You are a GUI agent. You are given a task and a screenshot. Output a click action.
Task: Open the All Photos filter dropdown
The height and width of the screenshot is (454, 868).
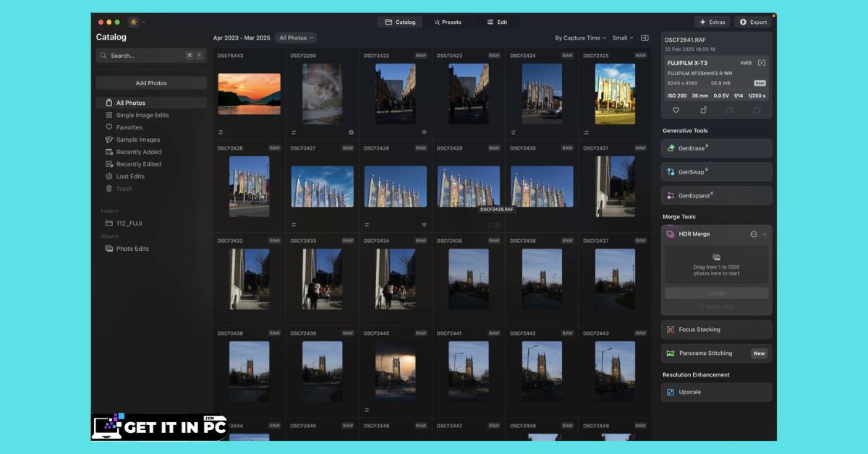coord(296,38)
